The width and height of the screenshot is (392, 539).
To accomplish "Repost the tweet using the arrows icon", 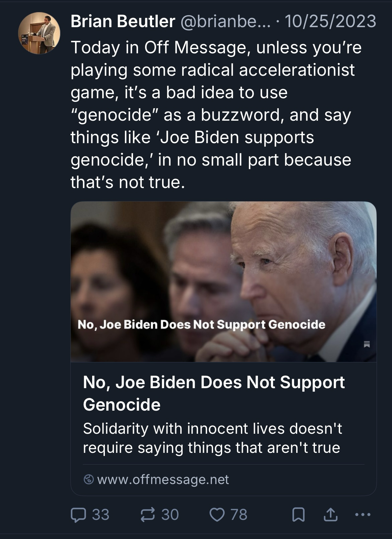I will tap(148, 515).
